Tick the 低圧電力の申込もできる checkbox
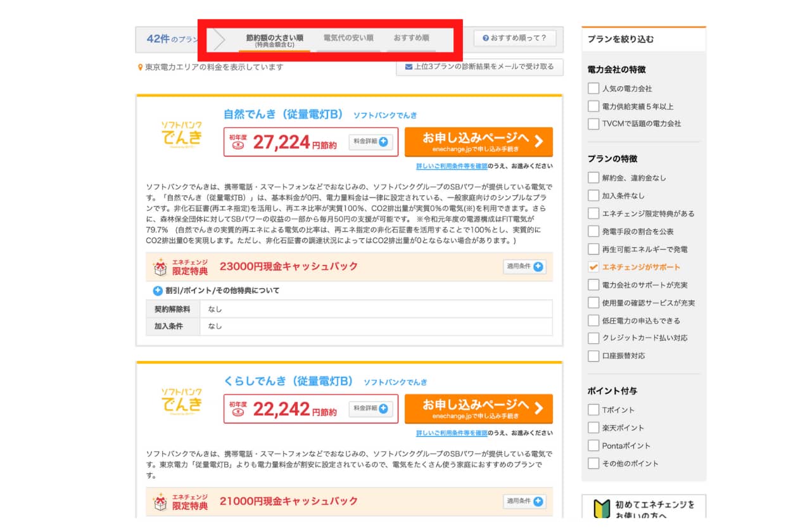The width and height of the screenshot is (798, 532). pos(593,320)
